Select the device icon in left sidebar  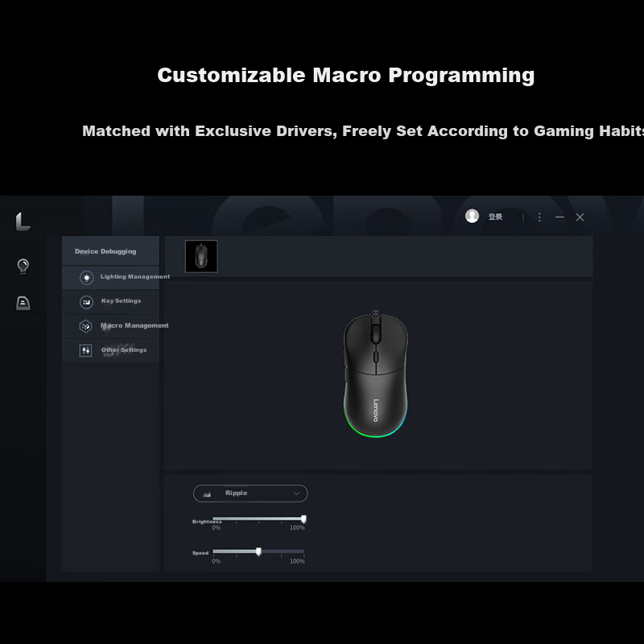tap(23, 303)
